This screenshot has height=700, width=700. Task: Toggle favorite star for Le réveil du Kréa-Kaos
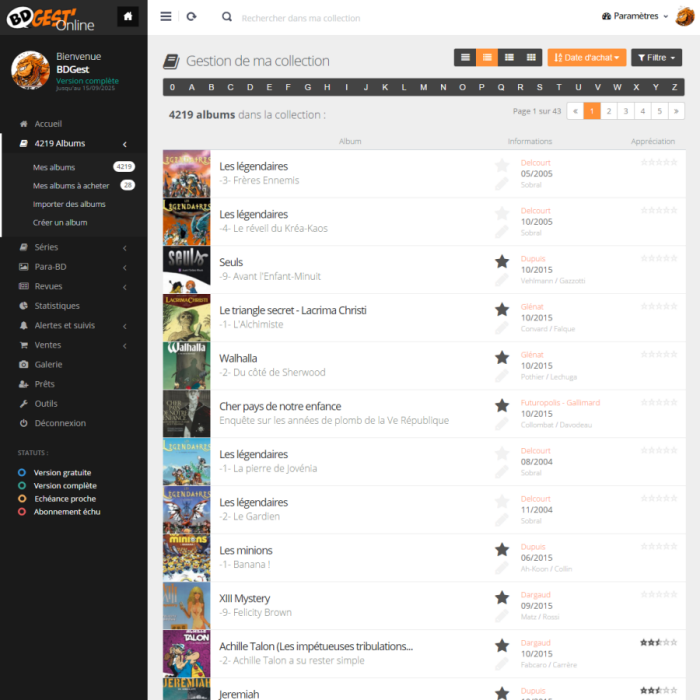(502, 213)
